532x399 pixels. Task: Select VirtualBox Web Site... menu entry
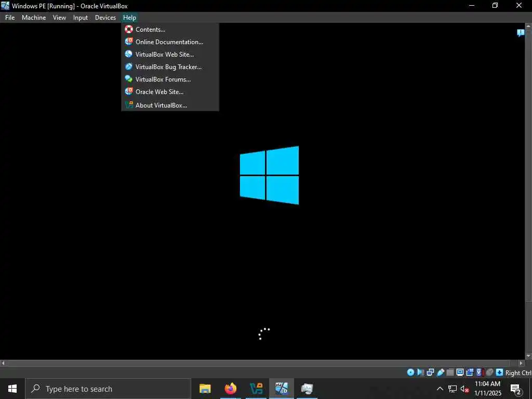(170, 54)
